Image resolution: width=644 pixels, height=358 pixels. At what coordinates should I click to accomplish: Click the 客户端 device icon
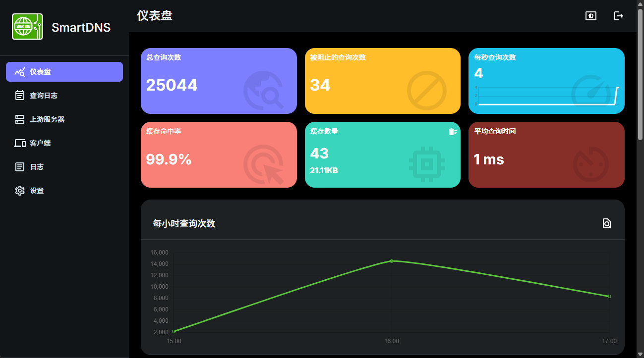(18, 143)
